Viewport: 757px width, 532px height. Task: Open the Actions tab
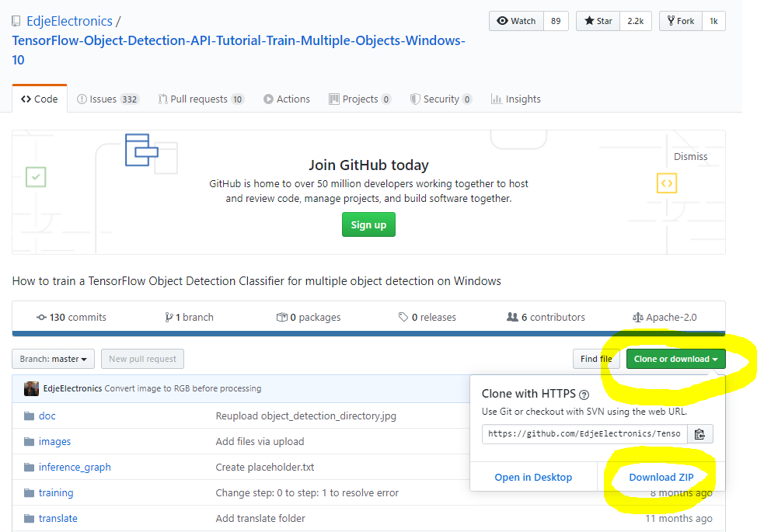click(x=287, y=99)
